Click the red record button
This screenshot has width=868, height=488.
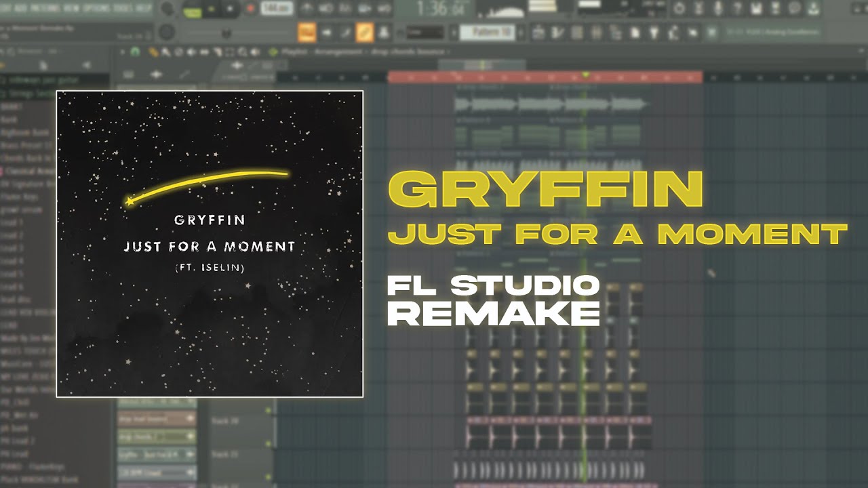(x=250, y=9)
